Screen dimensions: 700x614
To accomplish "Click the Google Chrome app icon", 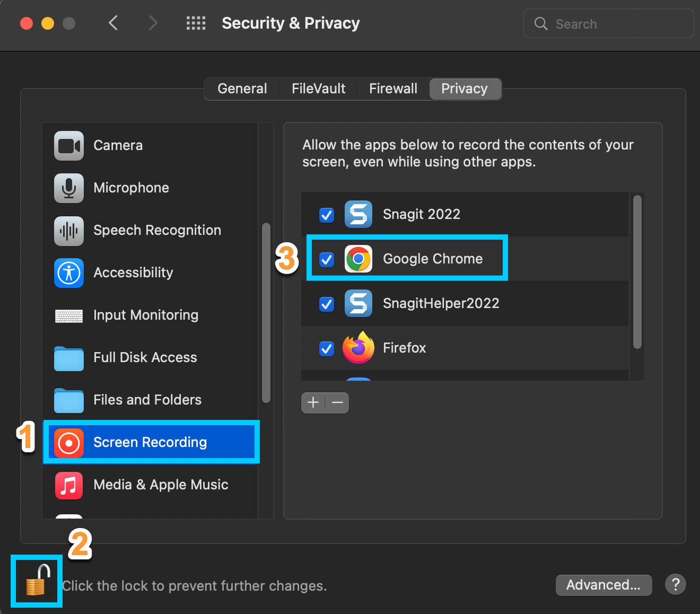I will tap(358, 259).
